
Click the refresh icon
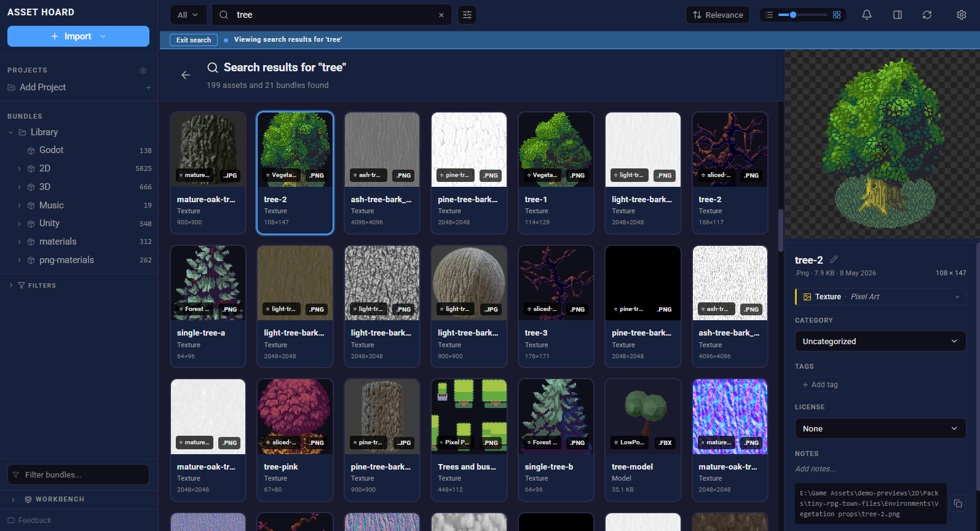927,15
